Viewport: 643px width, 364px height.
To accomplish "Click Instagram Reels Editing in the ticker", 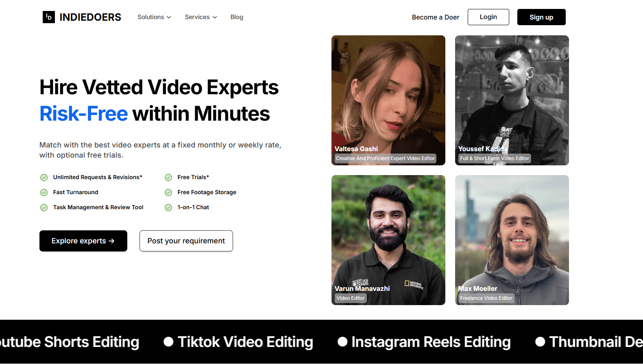I will click(431, 342).
